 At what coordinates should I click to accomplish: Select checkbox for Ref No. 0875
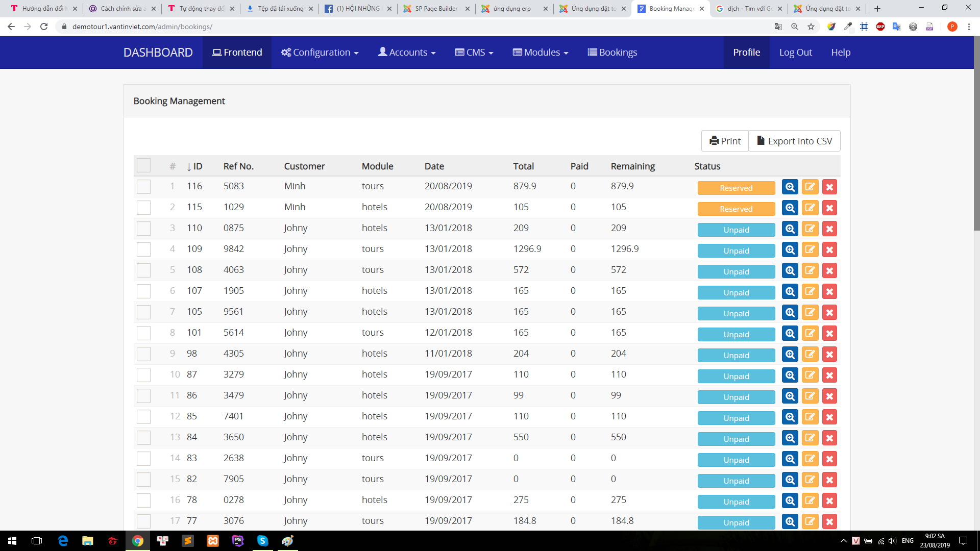click(x=143, y=229)
